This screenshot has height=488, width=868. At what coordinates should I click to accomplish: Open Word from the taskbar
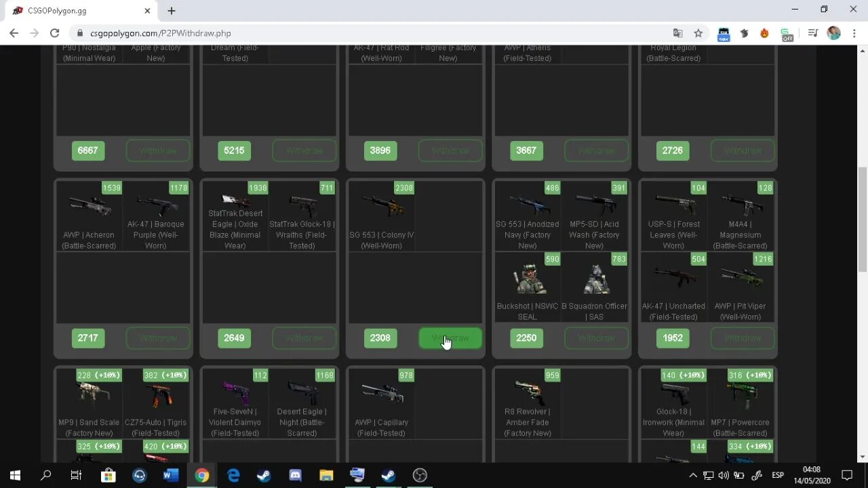[171, 475]
